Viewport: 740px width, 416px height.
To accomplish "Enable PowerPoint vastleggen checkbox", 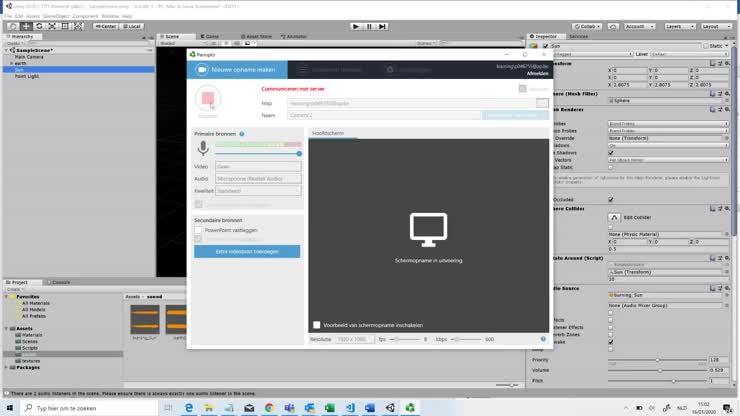I will pyautogui.click(x=198, y=230).
